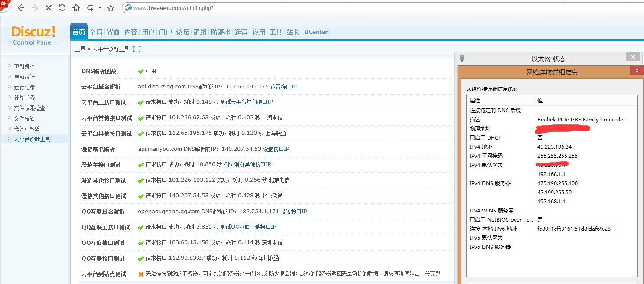
Task: Switch to the 工具 tab
Action: click(276, 32)
